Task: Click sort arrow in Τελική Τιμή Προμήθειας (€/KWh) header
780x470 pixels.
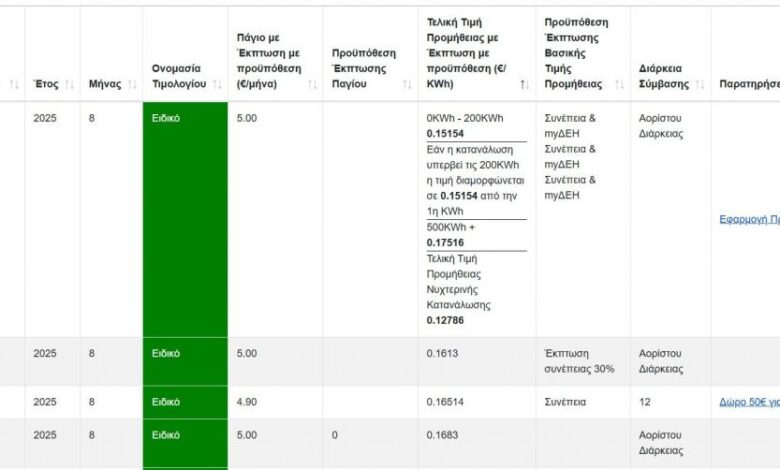Action: (x=524, y=85)
